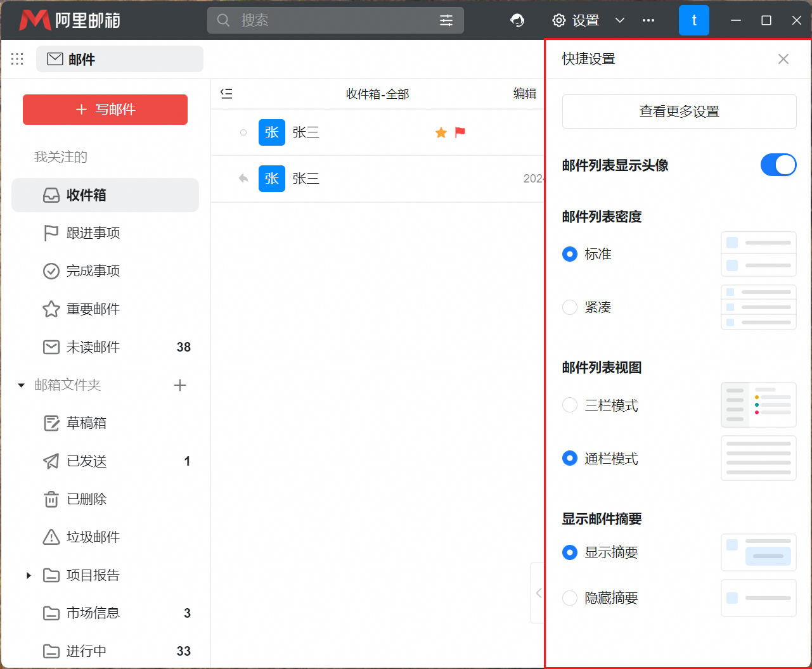The image size is (812, 669).
Task: Collapse the sidebar using list toggle icon
Action: click(226, 94)
